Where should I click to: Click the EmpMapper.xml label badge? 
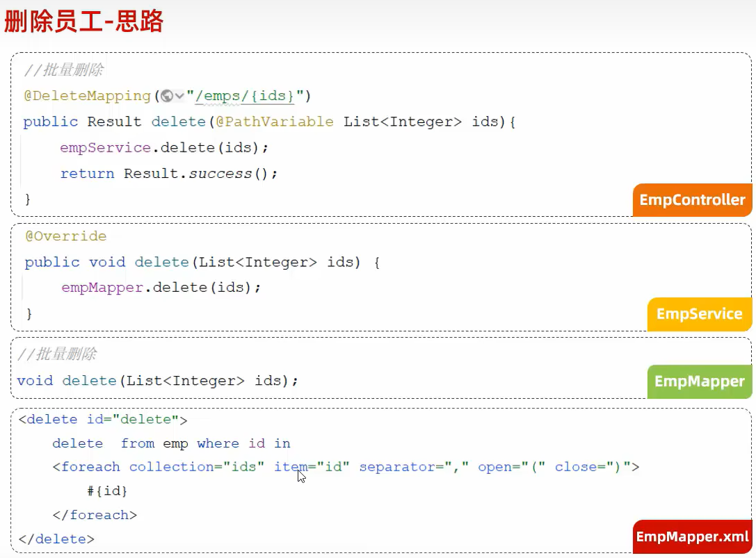coord(692,536)
